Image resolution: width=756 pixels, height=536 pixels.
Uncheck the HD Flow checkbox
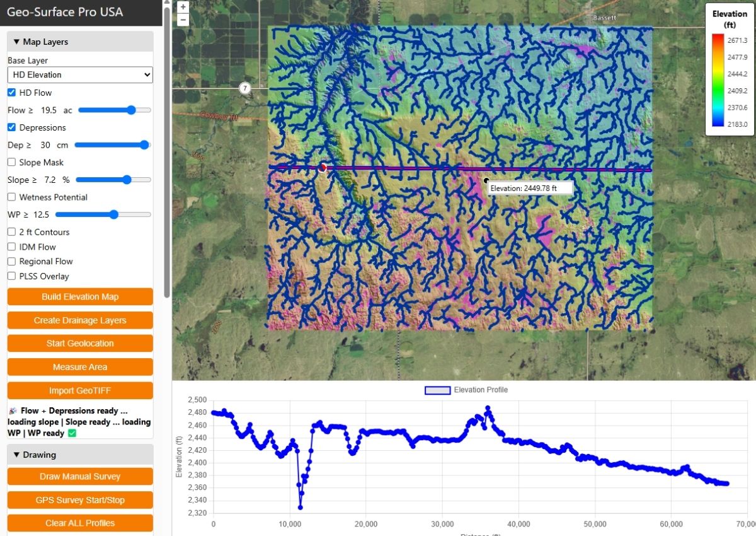(x=12, y=93)
